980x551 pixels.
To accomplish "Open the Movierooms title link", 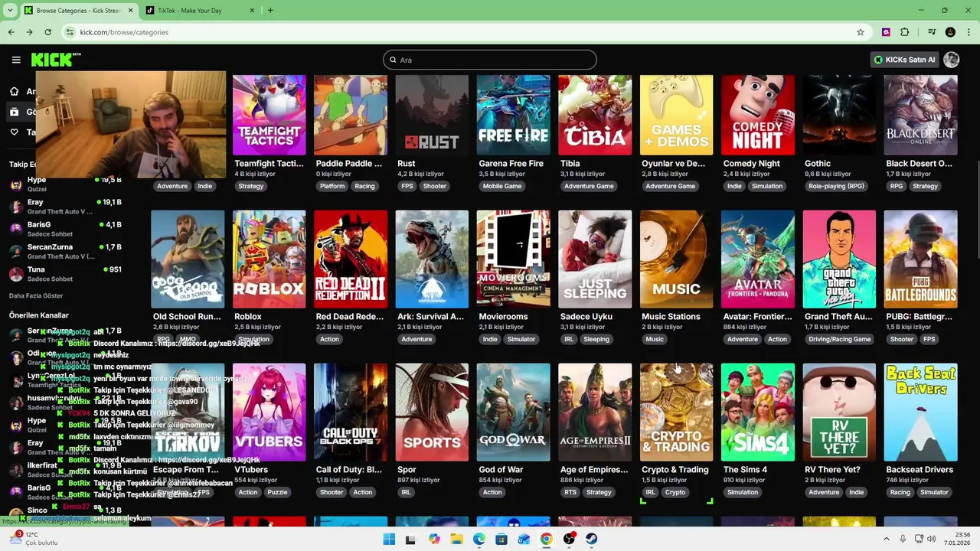I will click(x=503, y=317).
